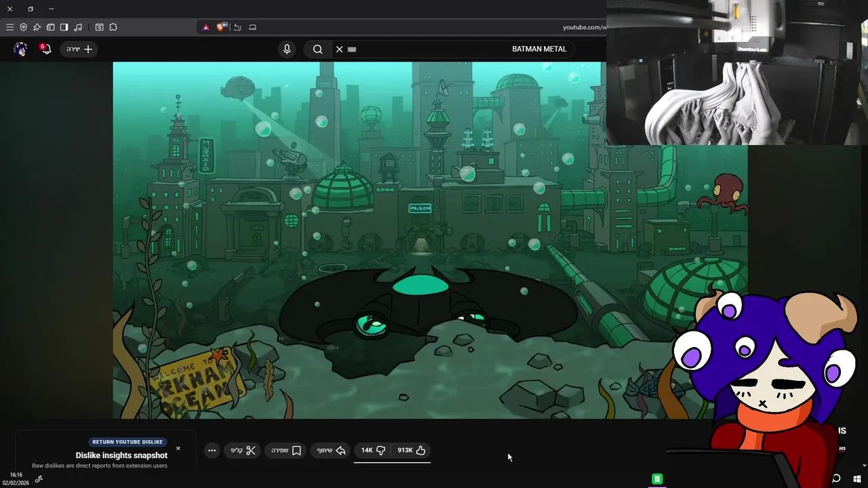The width and height of the screenshot is (868, 488).
Task: Restore down the browser window
Action: [31, 9]
